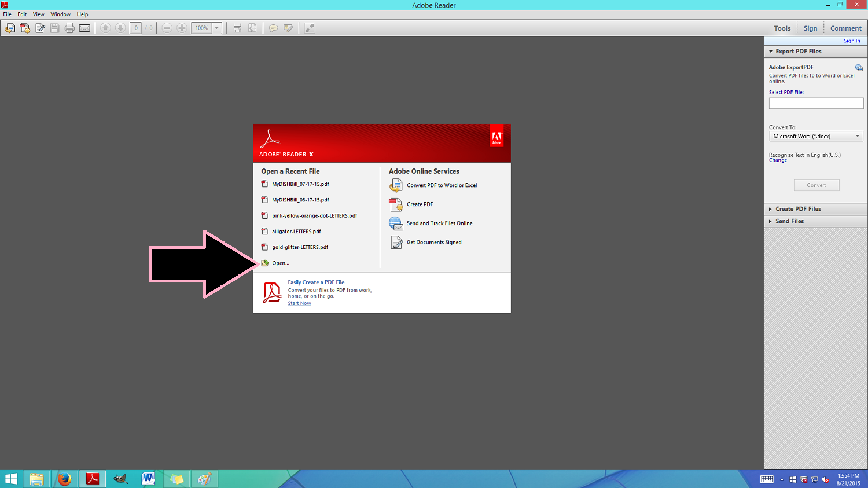Open recent file alligator-LETTERS.pdf
868x488 pixels.
(296, 232)
